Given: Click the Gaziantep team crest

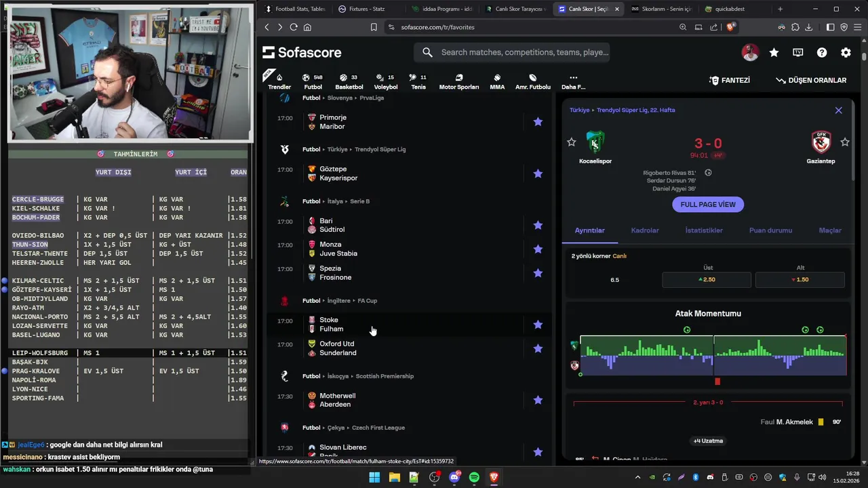Looking at the screenshot, I should pos(821,142).
